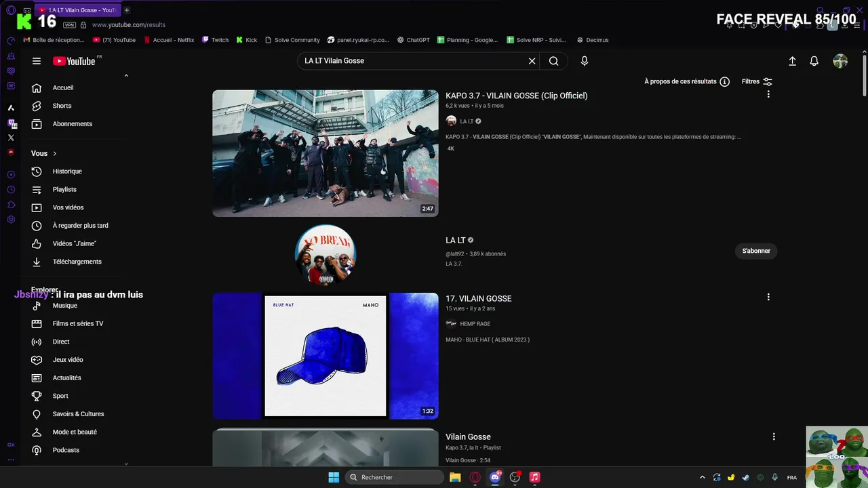This screenshot has width=868, height=488.
Task: Expand the Vous section chevron
Action: (55, 153)
